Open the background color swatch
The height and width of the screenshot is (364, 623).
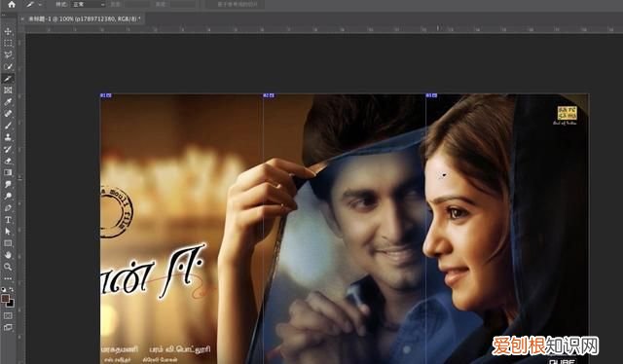click(11, 304)
